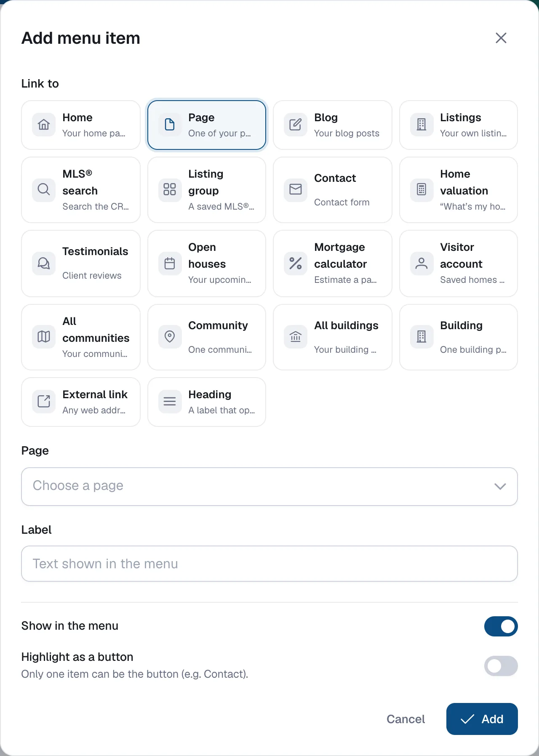Click the 'Your blog posts' description text
The width and height of the screenshot is (539, 756).
pos(347,133)
